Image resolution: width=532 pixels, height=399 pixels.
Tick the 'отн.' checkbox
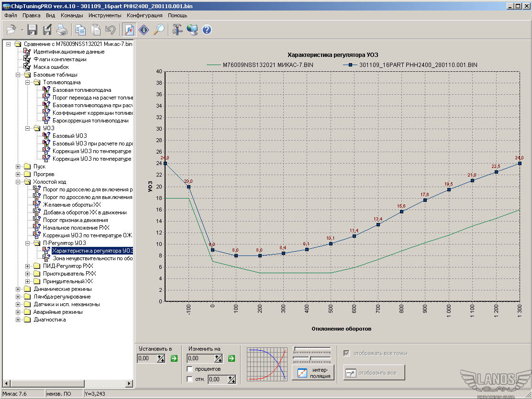[190, 379]
